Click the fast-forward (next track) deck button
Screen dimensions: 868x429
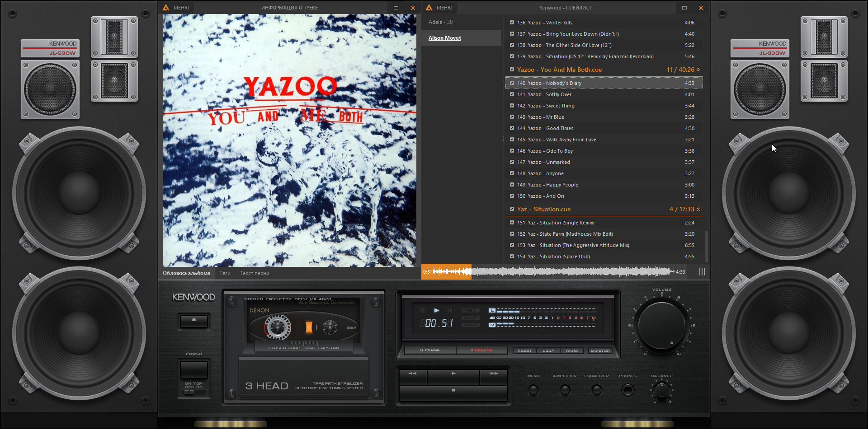494,376
